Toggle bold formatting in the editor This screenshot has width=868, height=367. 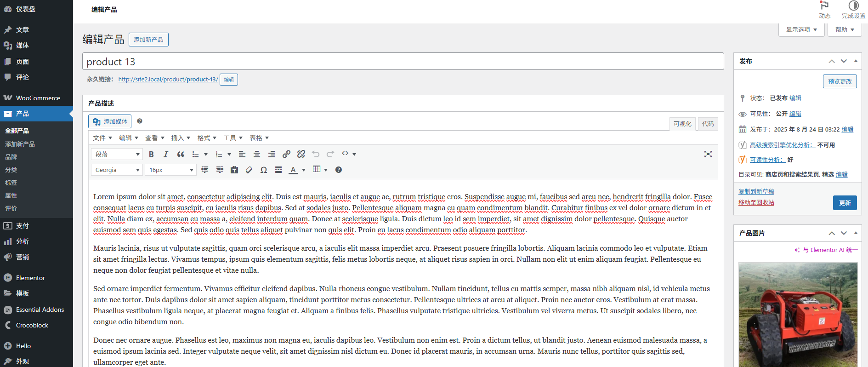tap(151, 154)
